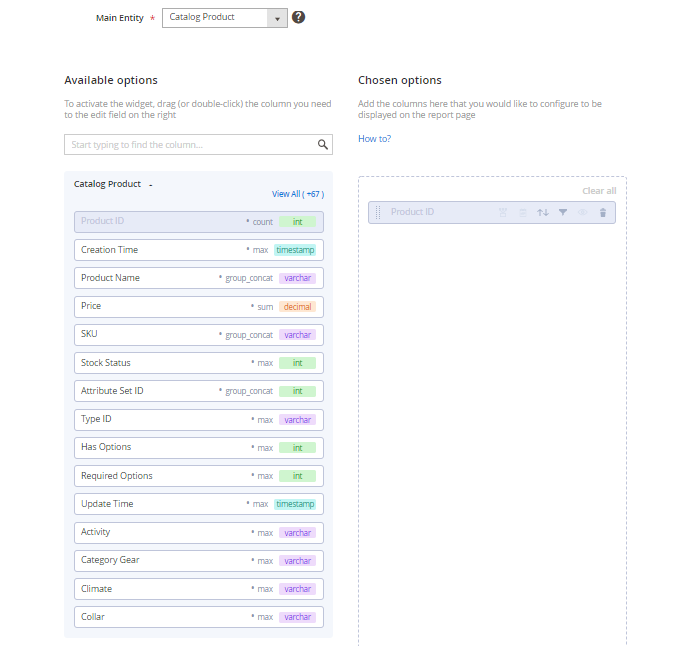Click Clear all in chosen options

pyautogui.click(x=599, y=191)
